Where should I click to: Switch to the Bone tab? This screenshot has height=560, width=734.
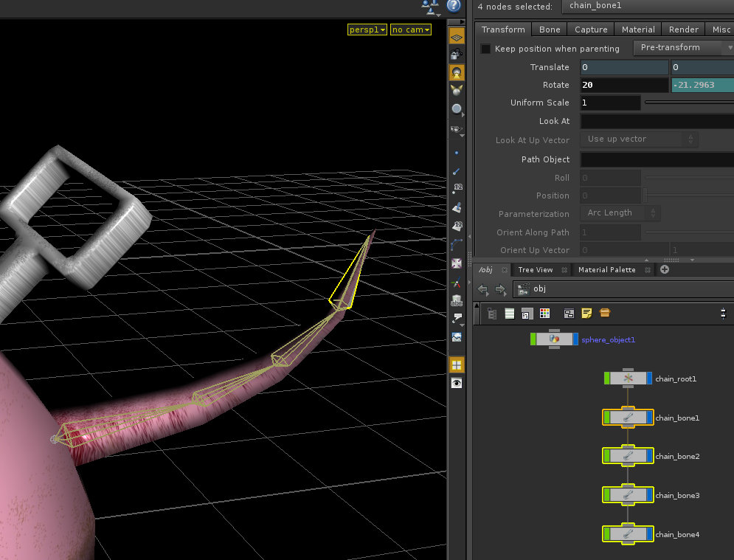[550, 30]
